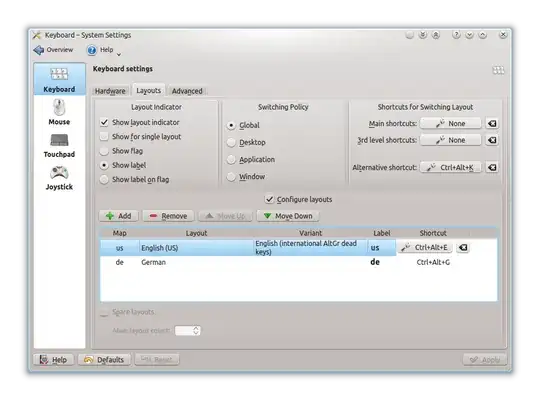Click the keyboard grid icon at top right
The width and height of the screenshot is (540, 400).
click(x=498, y=70)
